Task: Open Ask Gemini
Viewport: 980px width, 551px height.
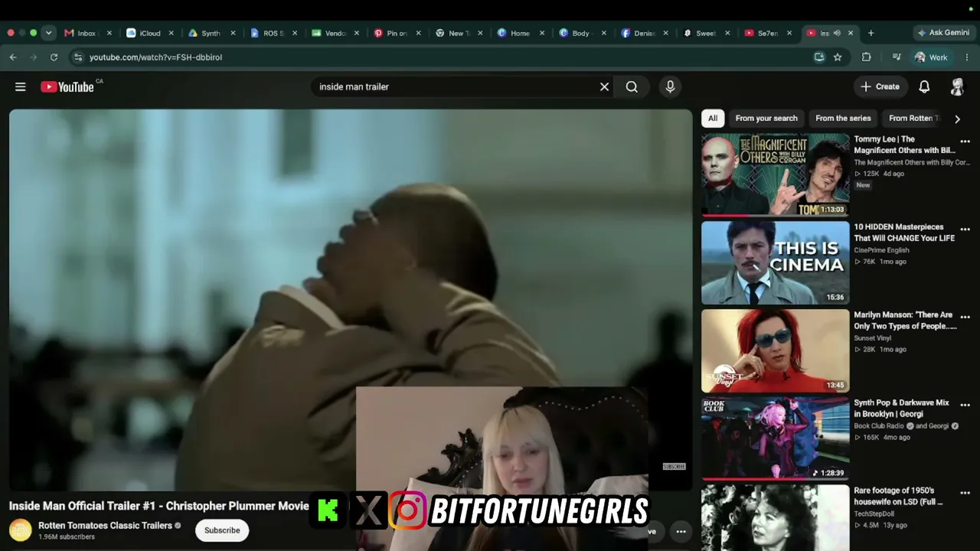Action: [x=943, y=33]
